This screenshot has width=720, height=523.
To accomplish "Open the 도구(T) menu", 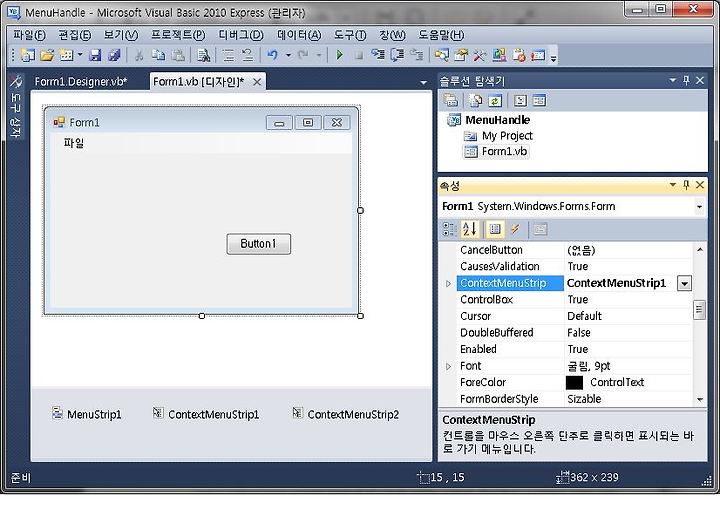I will (350, 35).
